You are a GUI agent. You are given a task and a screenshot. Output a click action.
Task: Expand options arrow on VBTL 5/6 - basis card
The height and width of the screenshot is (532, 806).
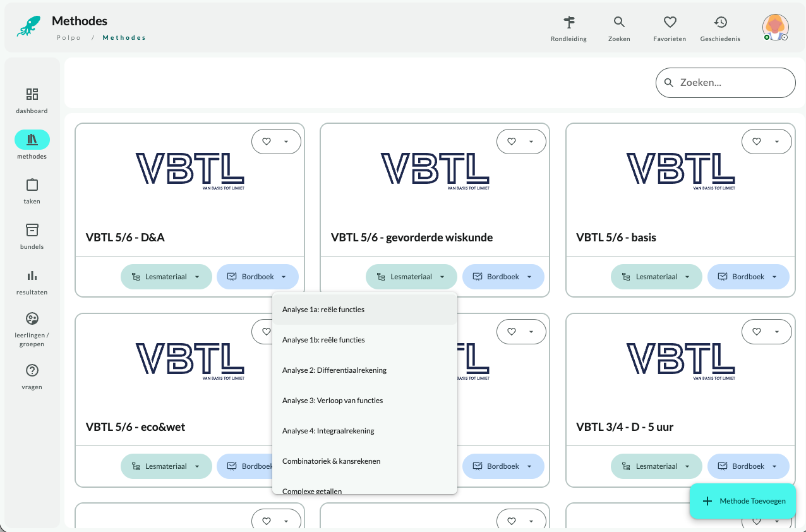776,142
